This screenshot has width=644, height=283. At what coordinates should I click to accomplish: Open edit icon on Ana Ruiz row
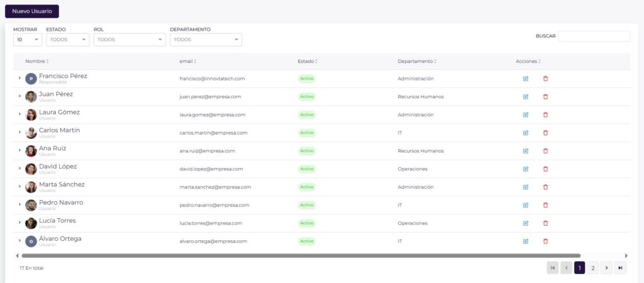coord(526,151)
